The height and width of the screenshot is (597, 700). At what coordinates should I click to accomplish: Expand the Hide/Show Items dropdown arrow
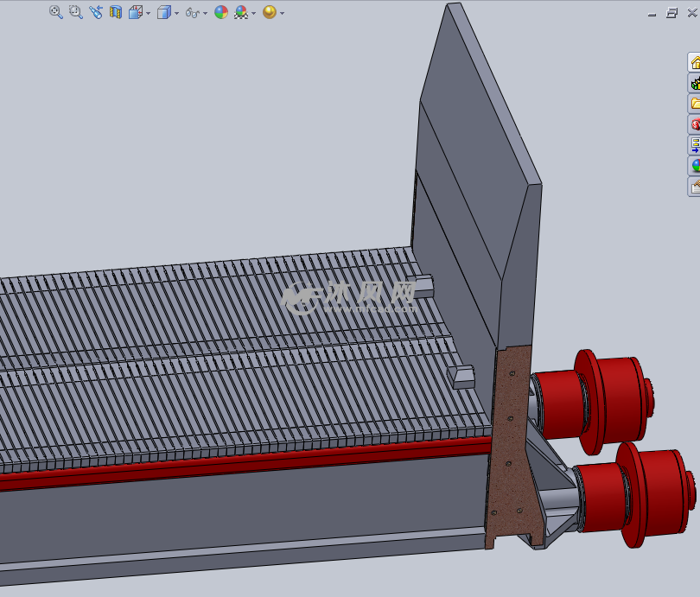206,13
